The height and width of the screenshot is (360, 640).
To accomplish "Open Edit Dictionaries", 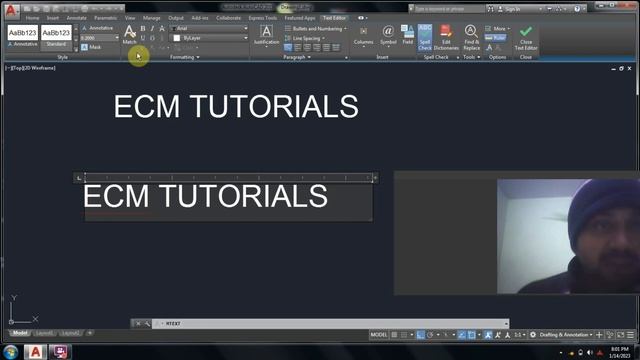I will pos(446,37).
